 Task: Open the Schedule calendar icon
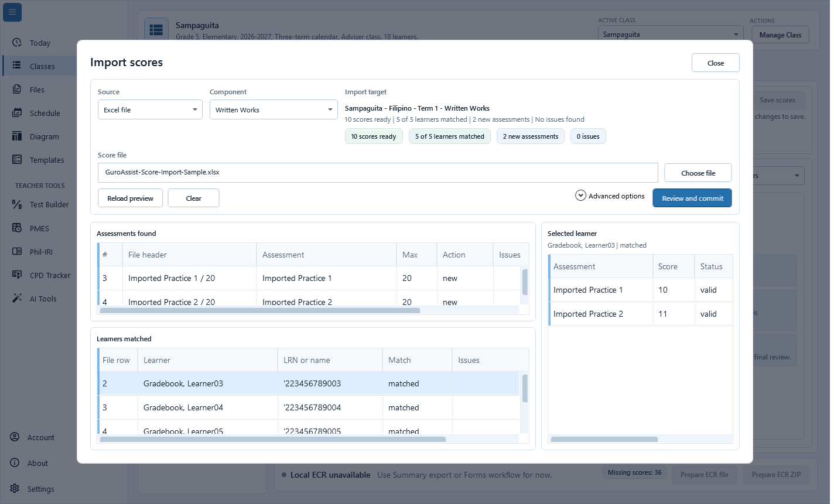click(16, 113)
